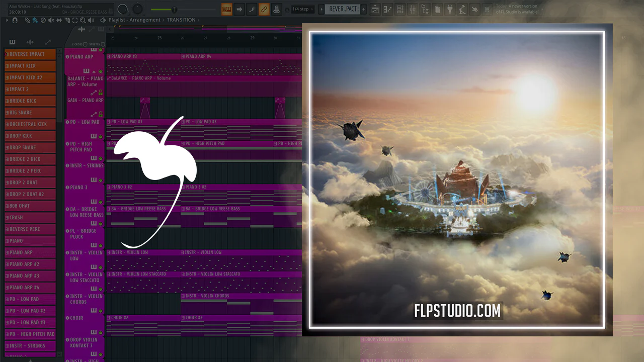Open the REVER..PACT pattern selector
The width and height of the screenshot is (644, 362).
[343, 9]
